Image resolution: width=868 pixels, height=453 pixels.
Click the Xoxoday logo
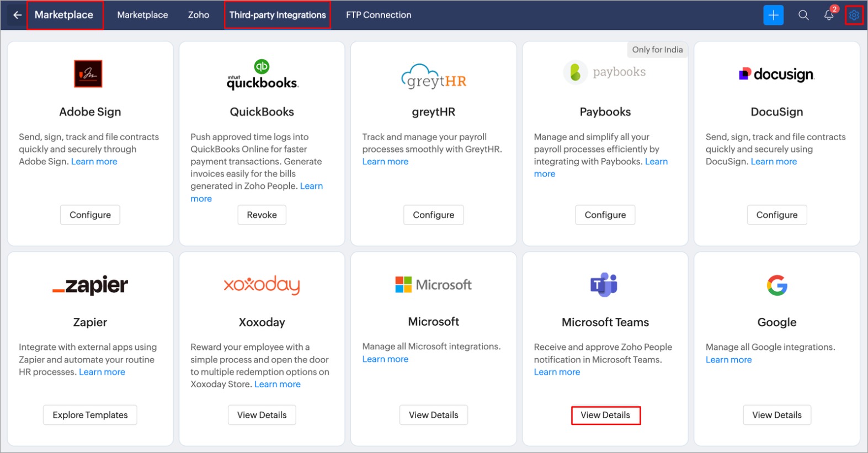click(x=262, y=285)
